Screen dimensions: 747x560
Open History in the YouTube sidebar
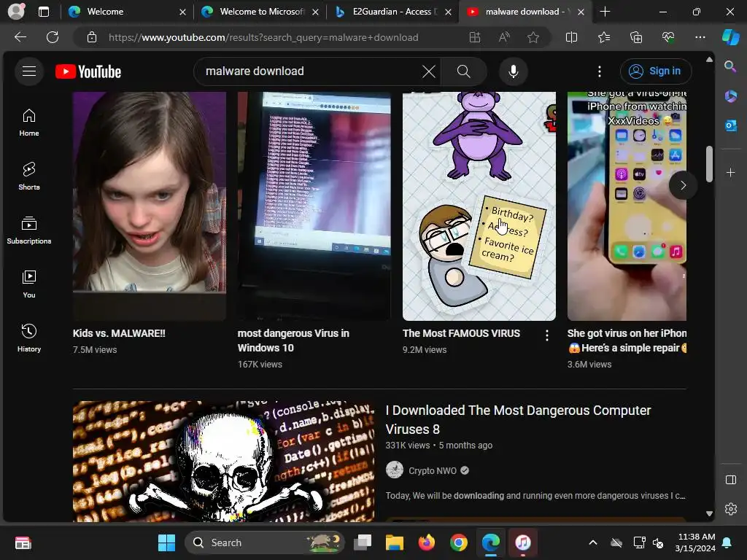[x=29, y=338]
